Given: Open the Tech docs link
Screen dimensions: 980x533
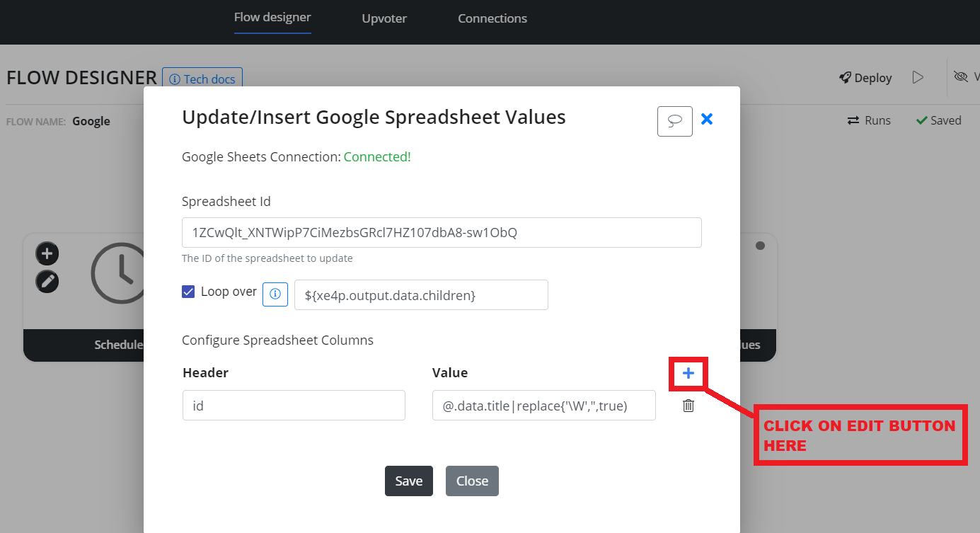Looking at the screenshot, I should click(x=202, y=79).
